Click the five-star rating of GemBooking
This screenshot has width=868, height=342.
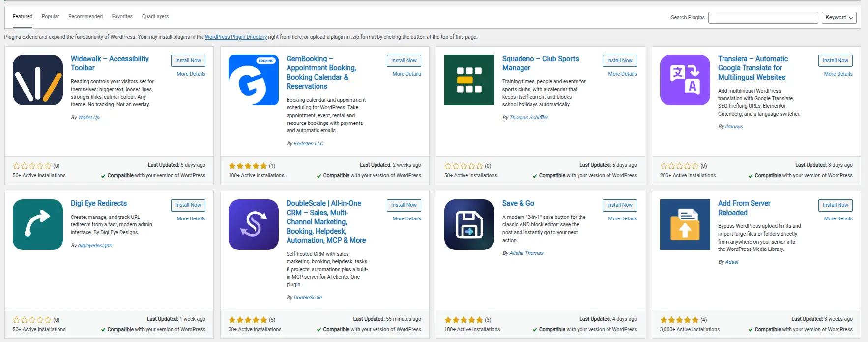click(x=248, y=166)
